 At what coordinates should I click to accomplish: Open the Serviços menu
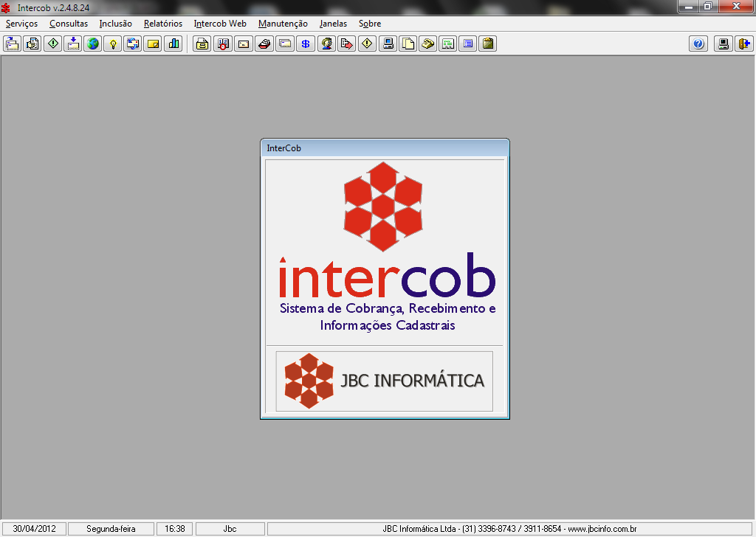point(21,24)
